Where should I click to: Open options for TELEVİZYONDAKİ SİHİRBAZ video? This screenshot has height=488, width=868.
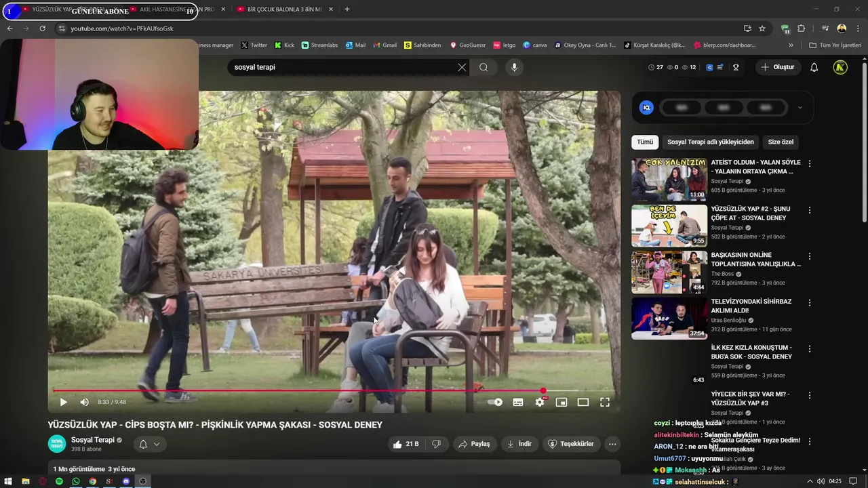[x=809, y=302]
